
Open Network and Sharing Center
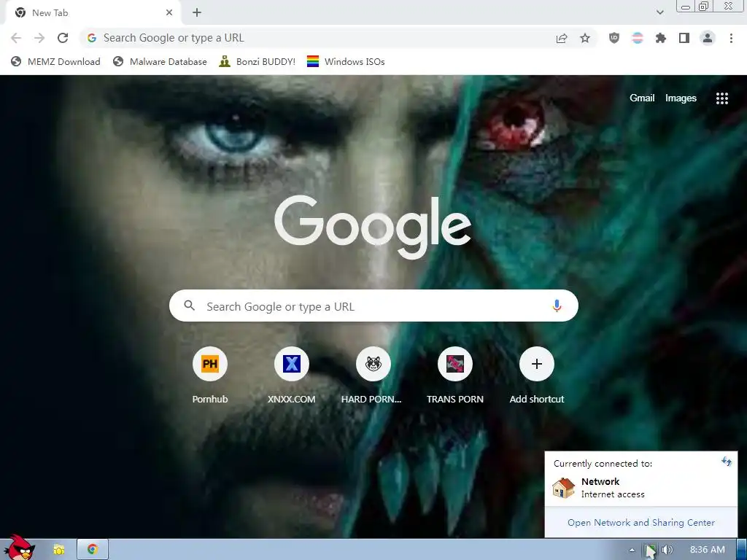click(x=640, y=522)
